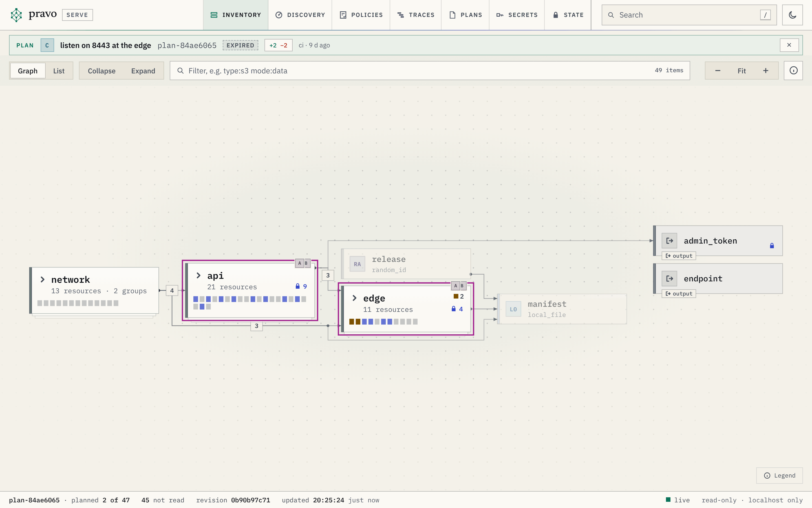This screenshot has width=812, height=508.
Task: Click the +2 −2 diff badge
Action: [x=278, y=45]
